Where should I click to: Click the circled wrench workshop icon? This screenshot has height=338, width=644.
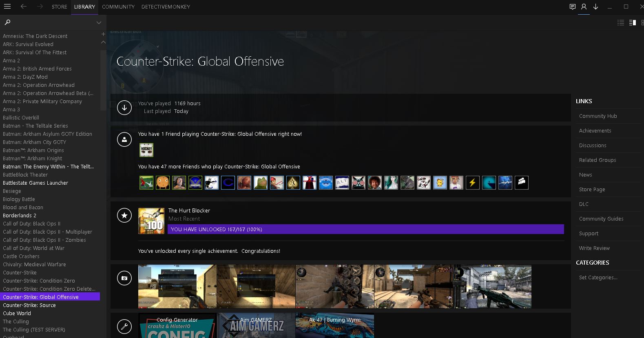[x=124, y=326]
